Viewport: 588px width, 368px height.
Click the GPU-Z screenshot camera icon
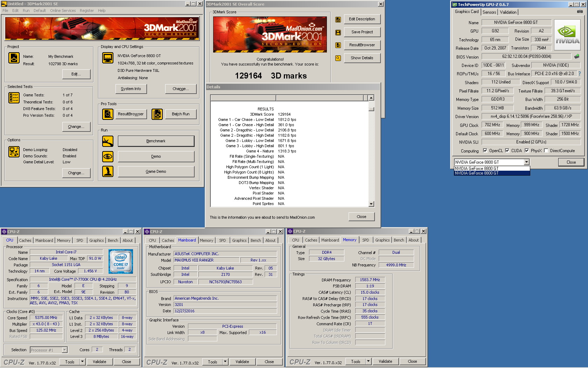point(580,12)
